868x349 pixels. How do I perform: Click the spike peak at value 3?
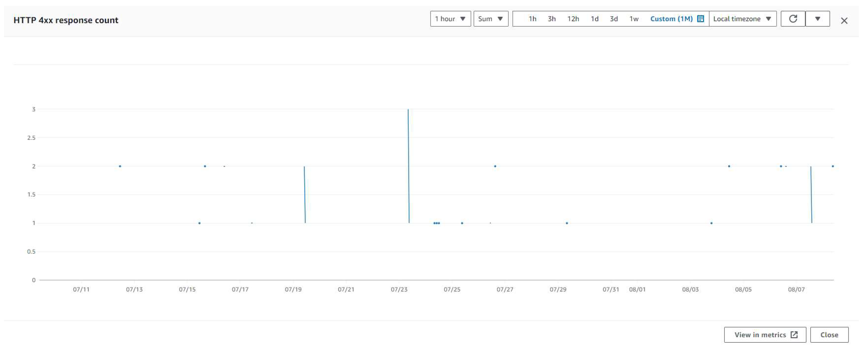tap(408, 110)
